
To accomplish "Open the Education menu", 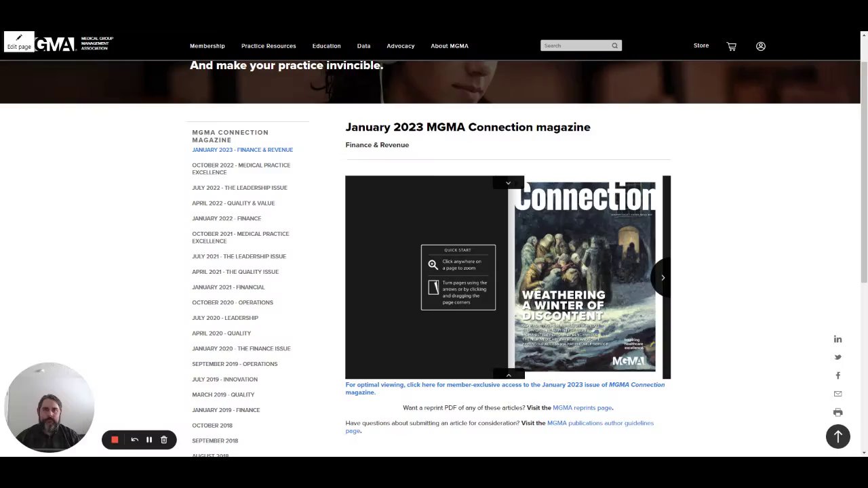I will point(326,46).
